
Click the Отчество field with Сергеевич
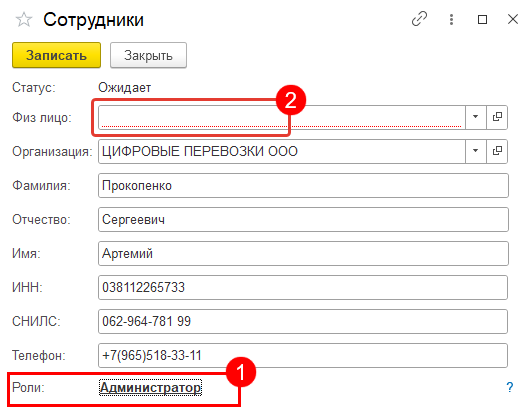303,220
